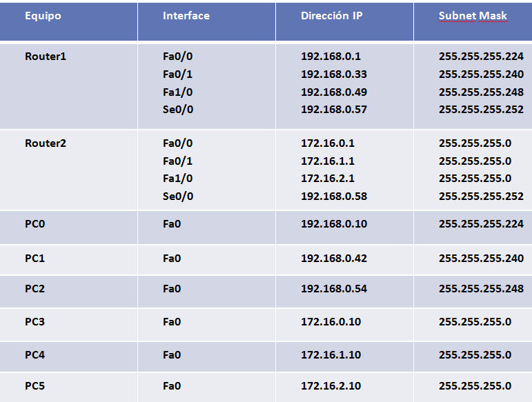Select the Router1 equipment cell
532x402 pixels.
(46, 57)
